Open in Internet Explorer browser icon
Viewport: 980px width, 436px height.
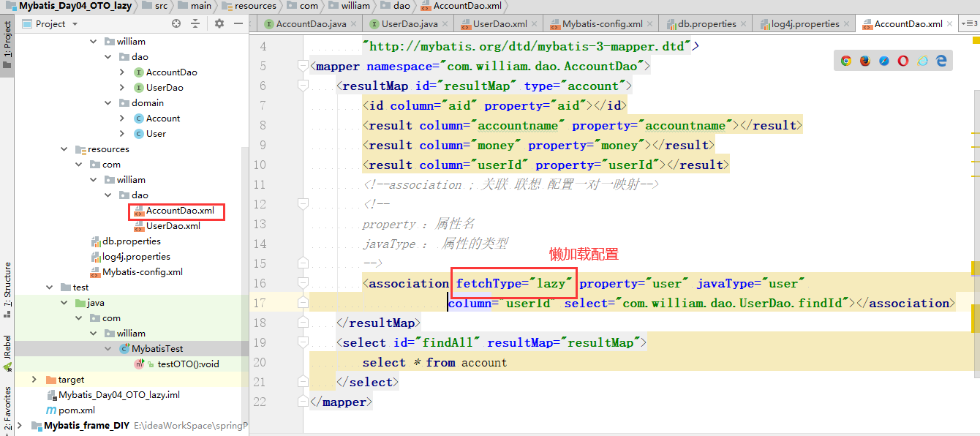(x=922, y=61)
